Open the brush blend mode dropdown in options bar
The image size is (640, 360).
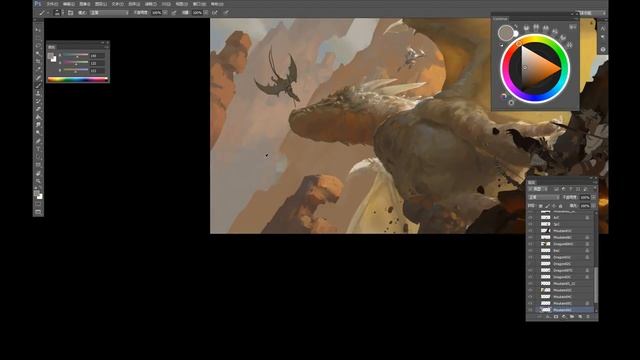(109, 13)
